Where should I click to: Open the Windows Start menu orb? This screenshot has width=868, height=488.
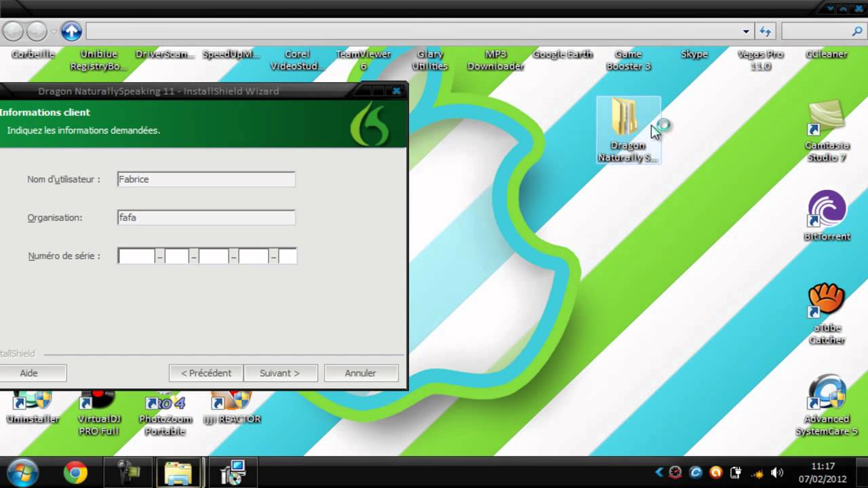pos(23,472)
